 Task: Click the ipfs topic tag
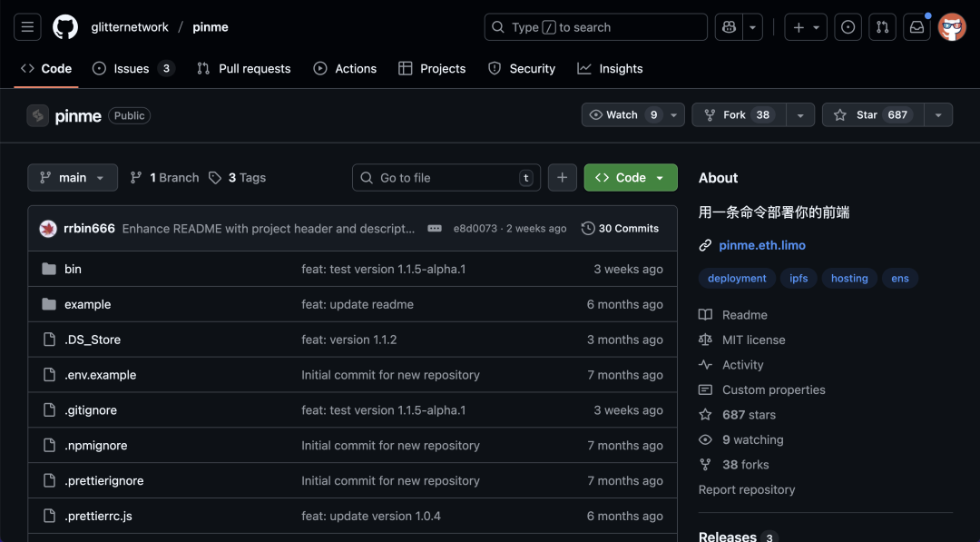798,278
